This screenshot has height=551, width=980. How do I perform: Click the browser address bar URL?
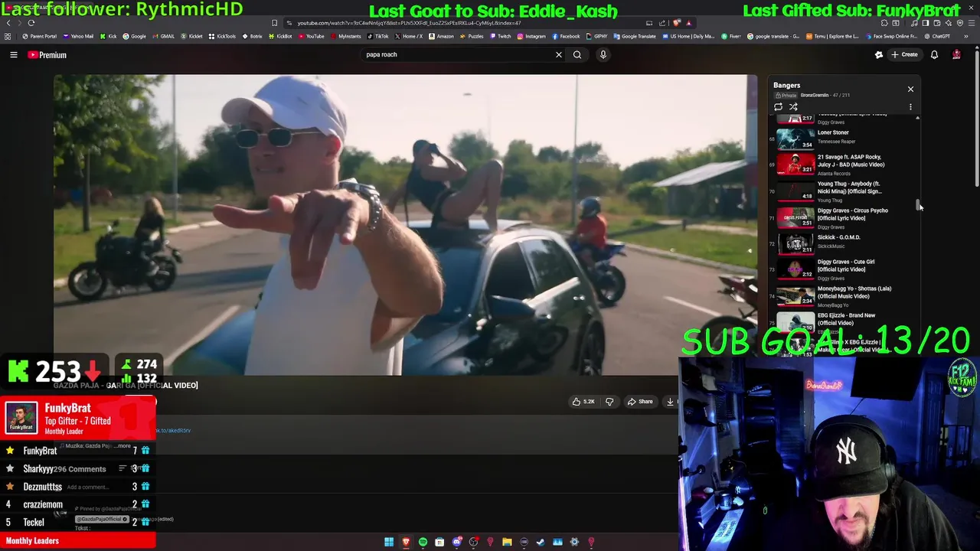(410, 23)
